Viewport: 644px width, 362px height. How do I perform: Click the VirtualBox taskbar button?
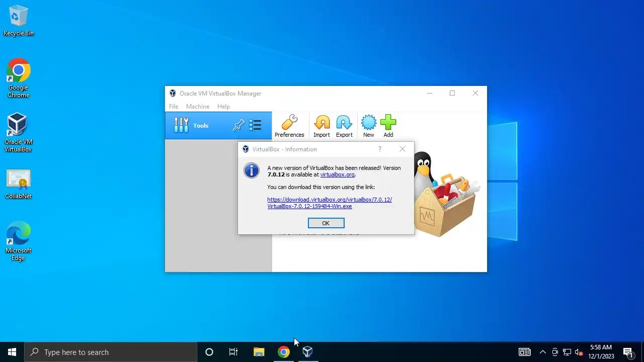pyautogui.click(x=308, y=352)
